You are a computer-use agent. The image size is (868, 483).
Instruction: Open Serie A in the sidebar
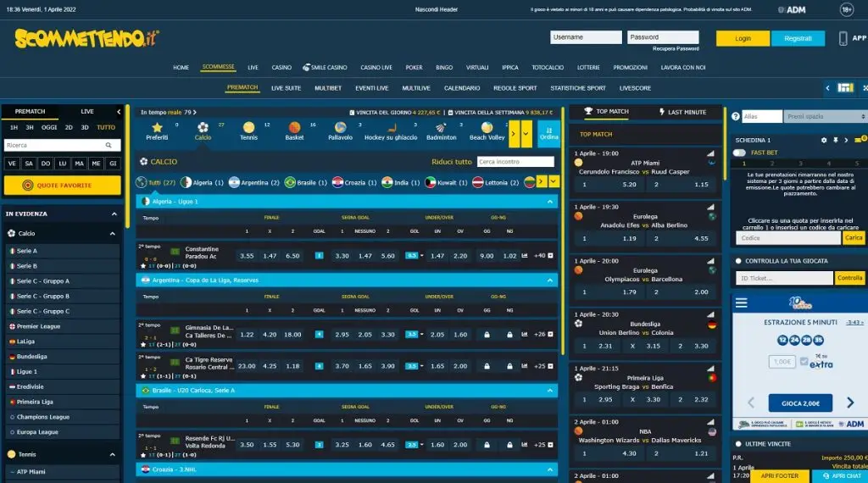click(62, 251)
